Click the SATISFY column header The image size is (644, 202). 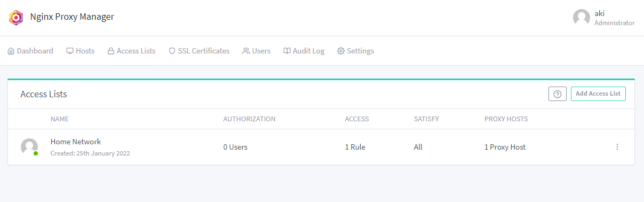point(426,119)
